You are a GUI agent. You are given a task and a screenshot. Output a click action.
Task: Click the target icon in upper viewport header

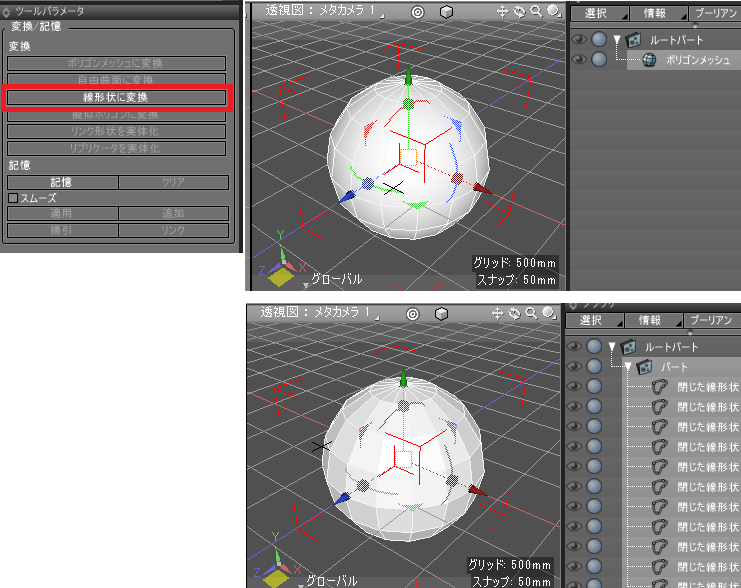tap(418, 12)
